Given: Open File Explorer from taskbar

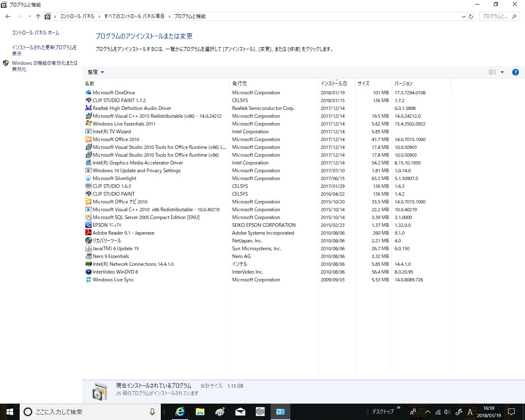Looking at the screenshot, I should [200, 412].
